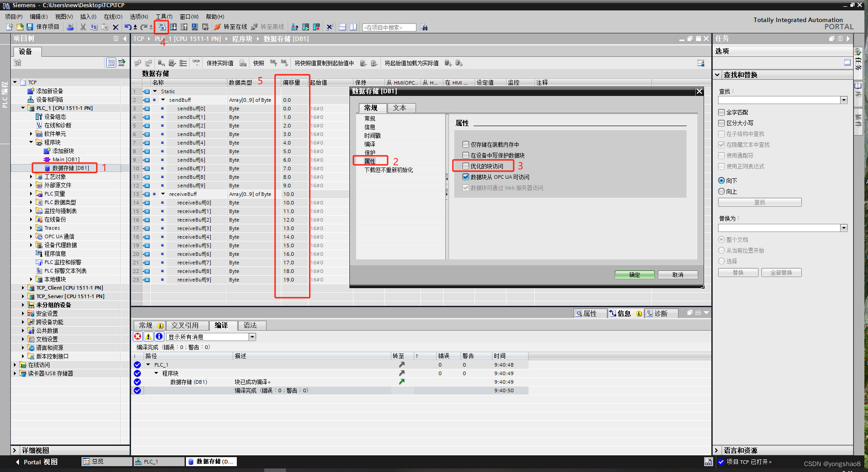Open the Tools (工具) menu
Viewport: 868px width, 472px height.
click(x=164, y=17)
